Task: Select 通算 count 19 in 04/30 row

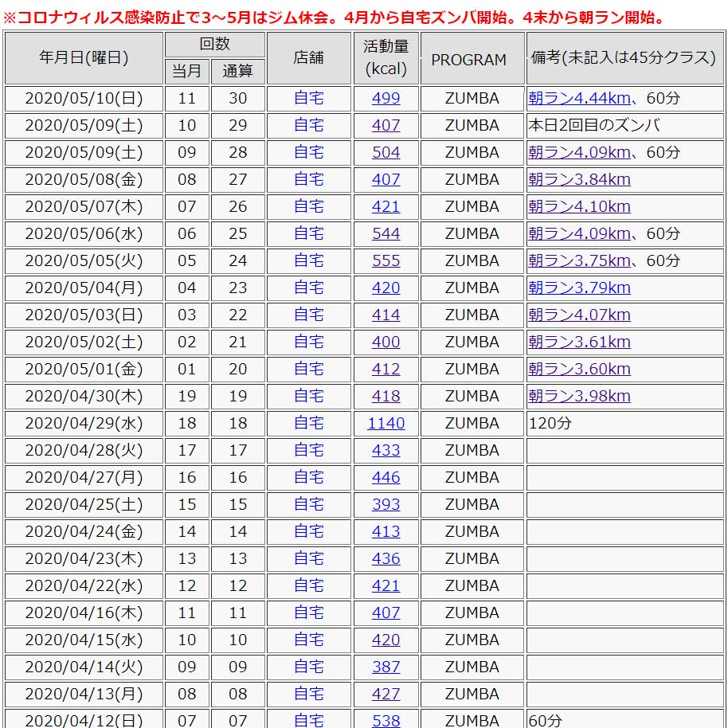Action: pos(237,397)
